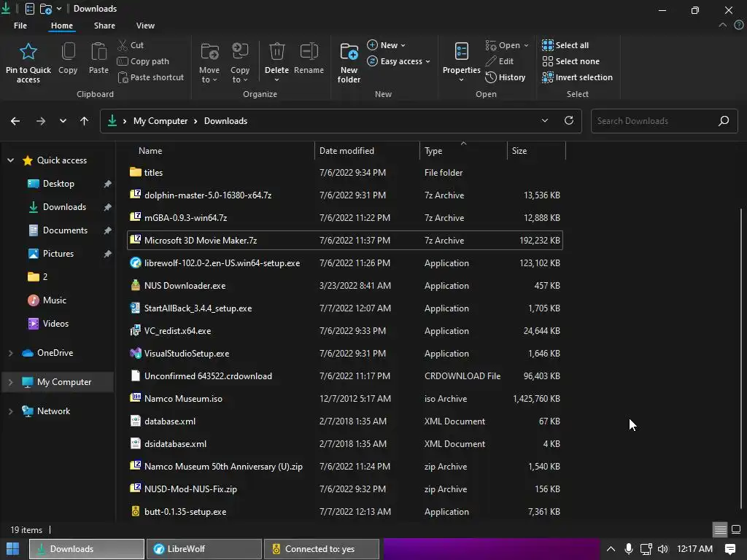Select butt-0.1.35-setup.exe file
This screenshot has height=560, width=747.
point(345,512)
